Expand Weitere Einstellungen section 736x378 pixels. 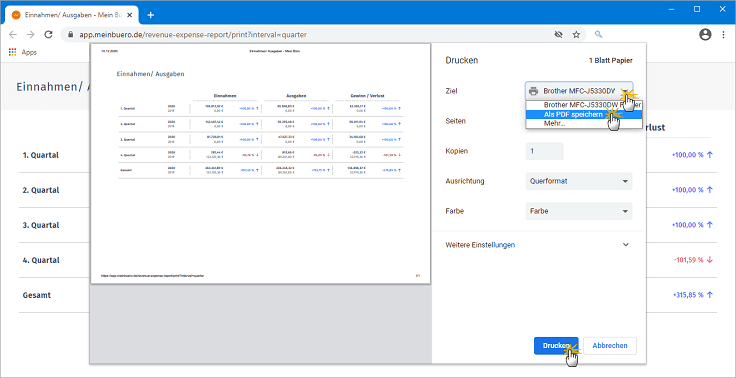click(x=538, y=245)
